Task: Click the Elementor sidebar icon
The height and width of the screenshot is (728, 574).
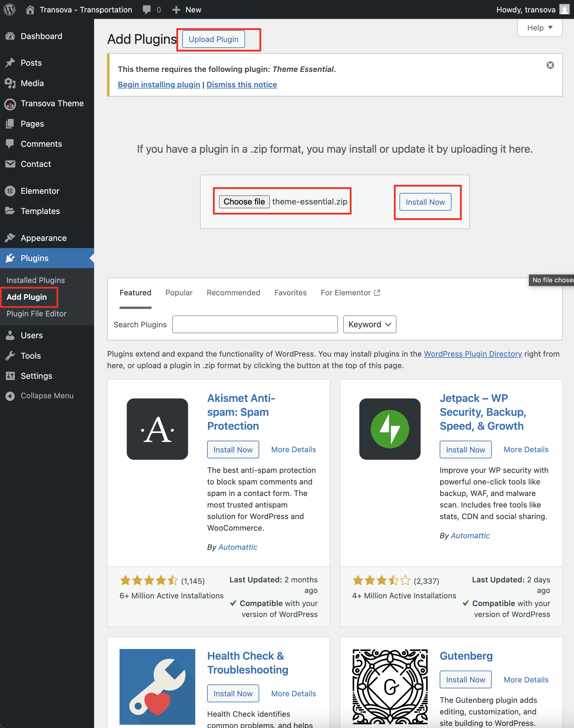Action: 10,191
